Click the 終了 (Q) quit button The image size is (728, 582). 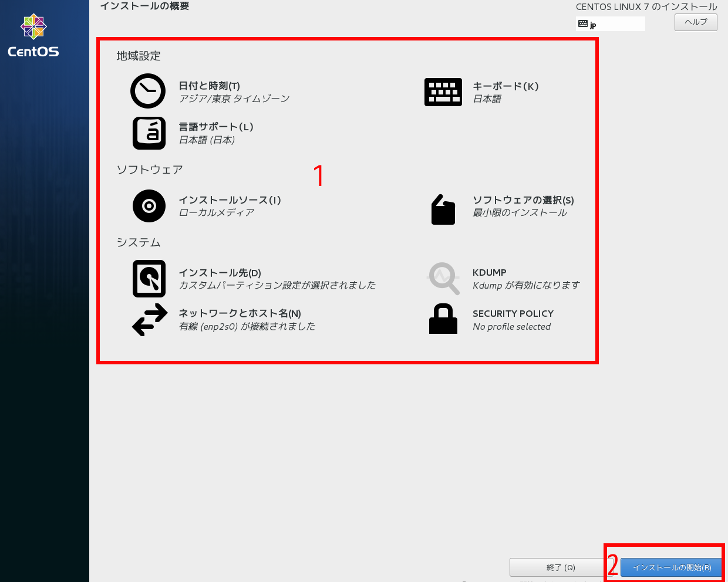point(561,567)
